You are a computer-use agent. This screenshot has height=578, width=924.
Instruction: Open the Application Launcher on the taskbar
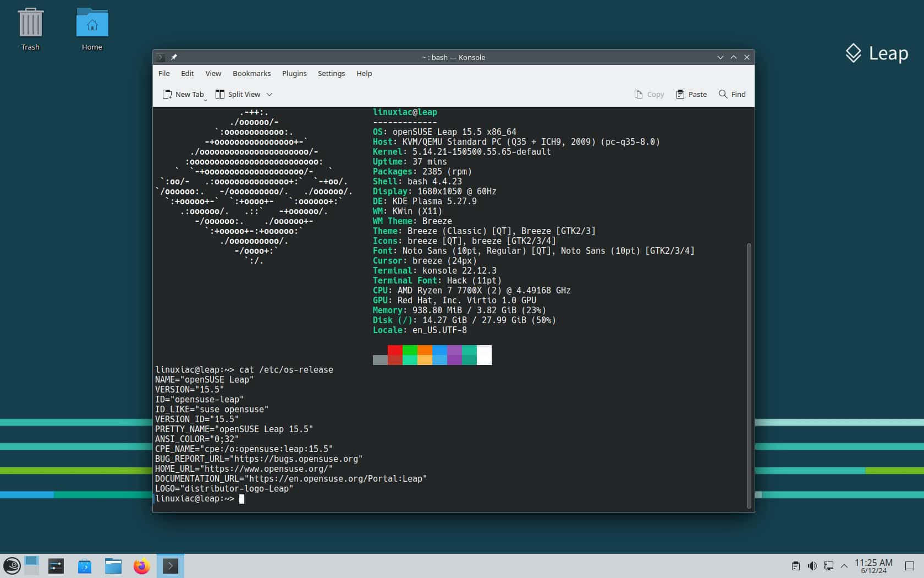(x=12, y=565)
